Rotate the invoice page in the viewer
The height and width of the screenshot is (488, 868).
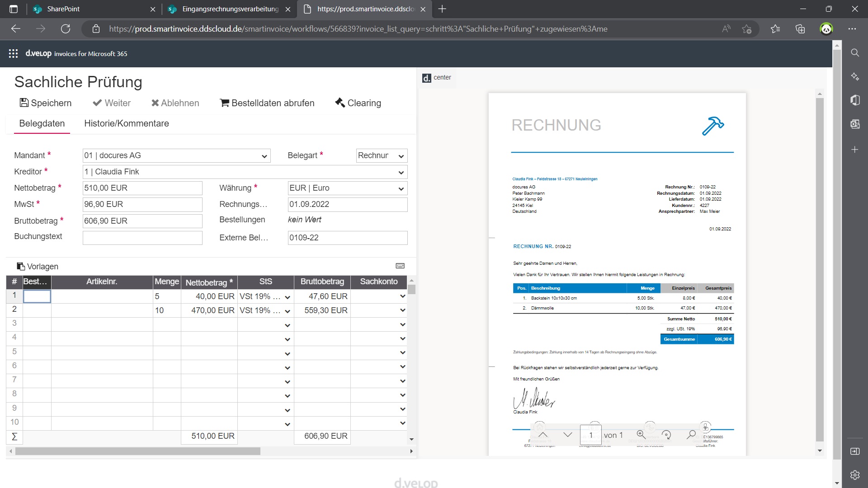[666, 435]
